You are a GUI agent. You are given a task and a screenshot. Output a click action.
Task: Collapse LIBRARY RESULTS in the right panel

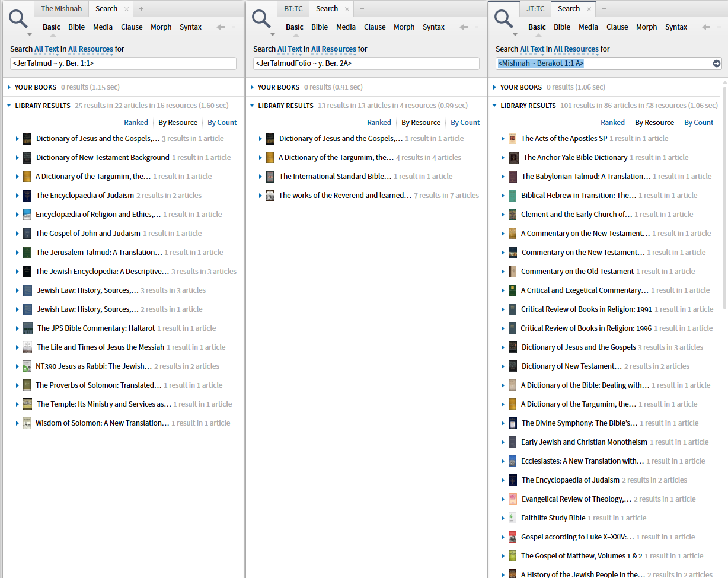click(x=494, y=106)
